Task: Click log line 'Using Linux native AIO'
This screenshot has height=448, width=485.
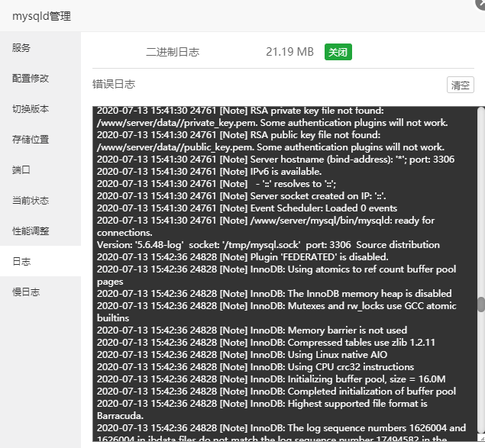Action: click(x=242, y=355)
